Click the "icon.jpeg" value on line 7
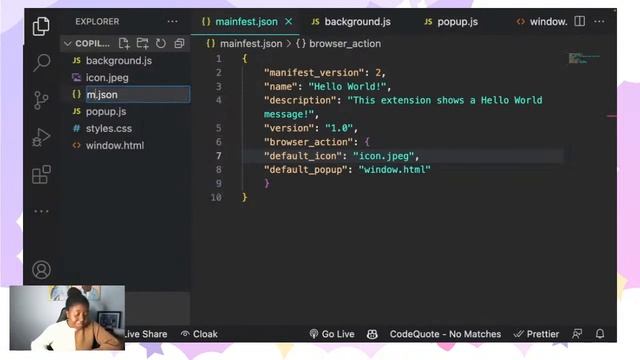The width and height of the screenshot is (640, 360). (x=383, y=156)
